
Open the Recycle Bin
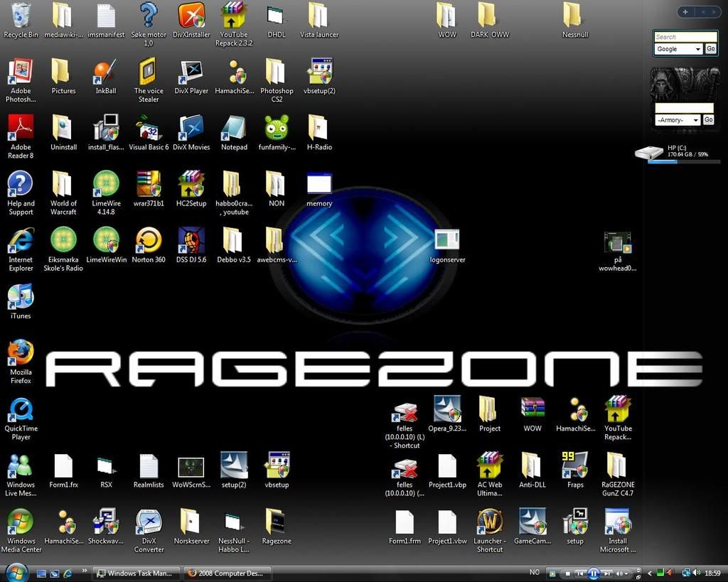pos(21,16)
